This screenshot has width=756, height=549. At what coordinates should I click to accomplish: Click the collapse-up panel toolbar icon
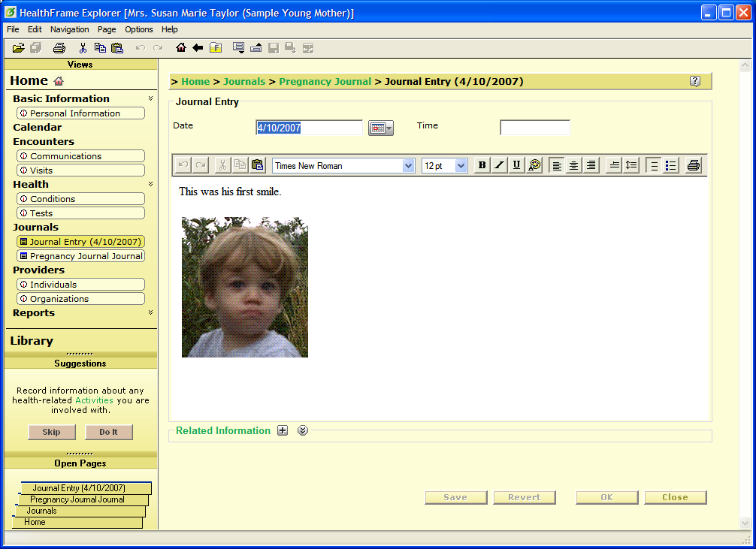click(256, 48)
